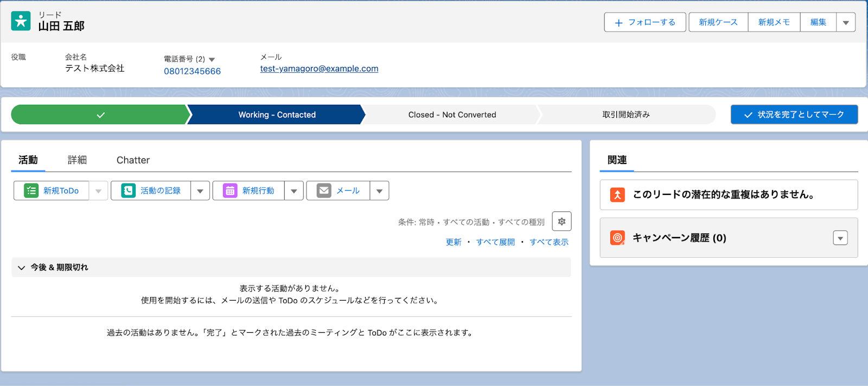Viewport: 868px width, 386px height.
Task: Click the フォローする button
Action: [645, 22]
